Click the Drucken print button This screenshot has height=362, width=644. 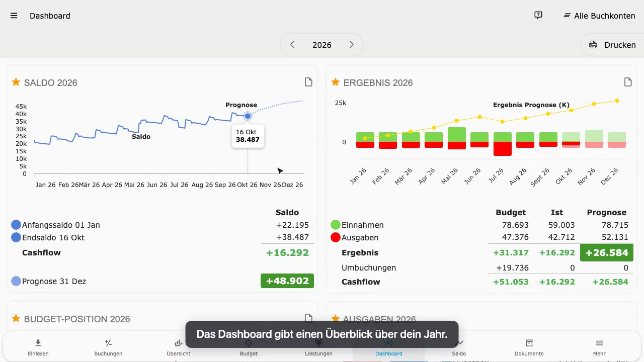tap(612, 45)
